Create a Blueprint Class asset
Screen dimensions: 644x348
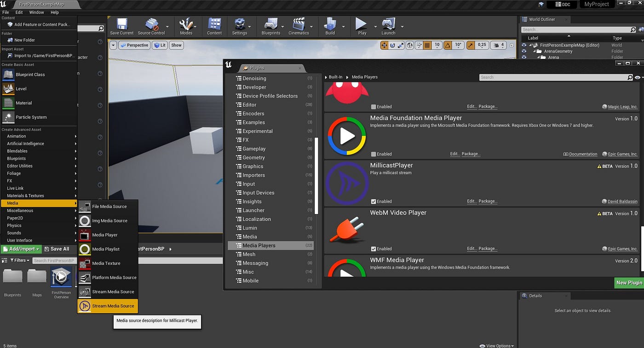pyautogui.click(x=38, y=75)
